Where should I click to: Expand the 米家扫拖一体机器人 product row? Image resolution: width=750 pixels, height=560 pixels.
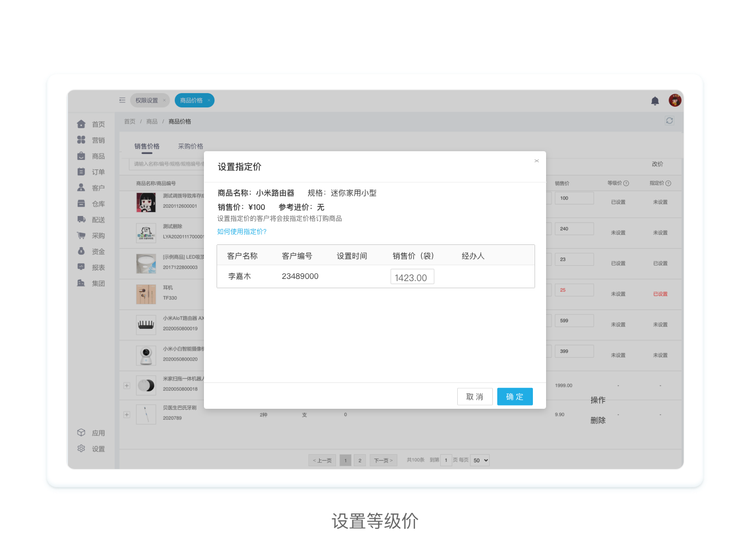click(x=127, y=386)
